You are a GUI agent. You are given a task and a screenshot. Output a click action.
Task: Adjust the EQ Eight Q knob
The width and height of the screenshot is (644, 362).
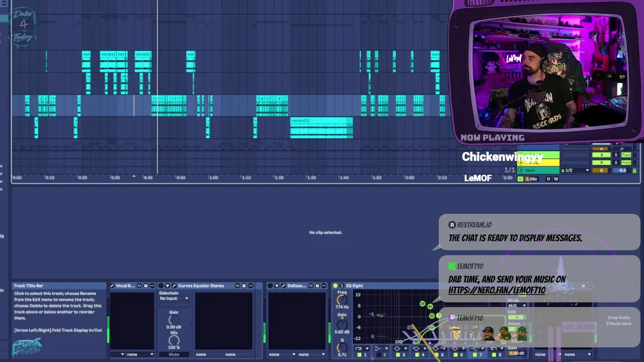coord(342,347)
